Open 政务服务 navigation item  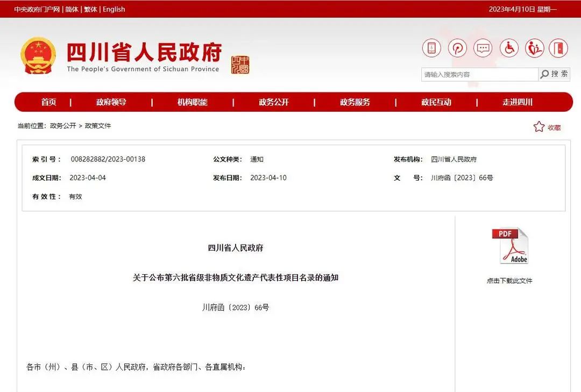pos(355,102)
